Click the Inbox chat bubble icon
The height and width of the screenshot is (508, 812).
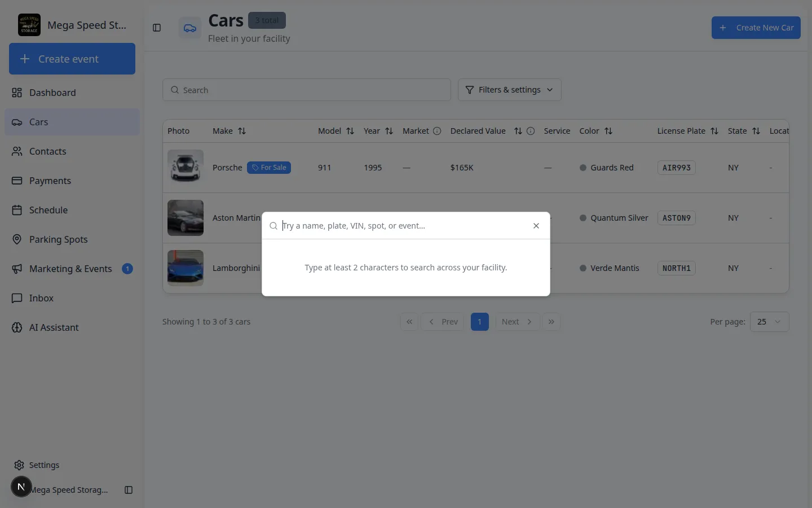click(17, 298)
